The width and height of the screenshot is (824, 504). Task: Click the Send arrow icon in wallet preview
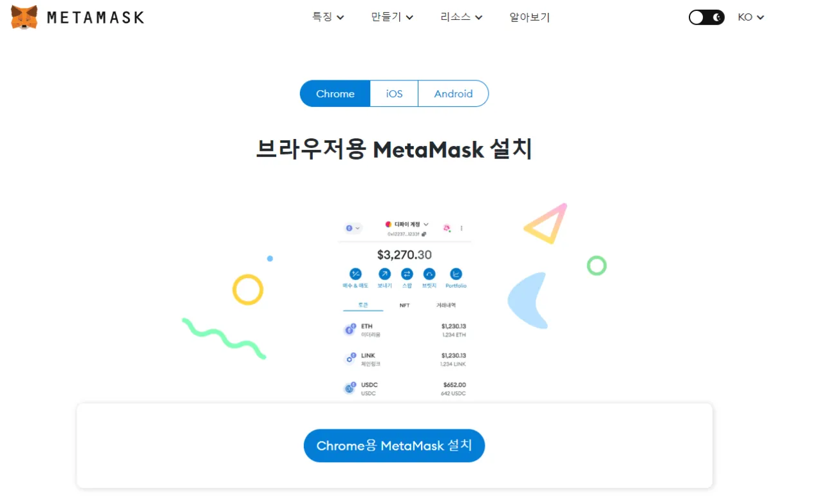tap(384, 274)
